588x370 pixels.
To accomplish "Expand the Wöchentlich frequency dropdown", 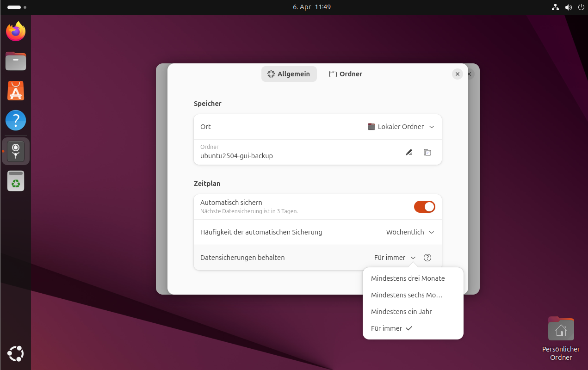I will coord(410,232).
